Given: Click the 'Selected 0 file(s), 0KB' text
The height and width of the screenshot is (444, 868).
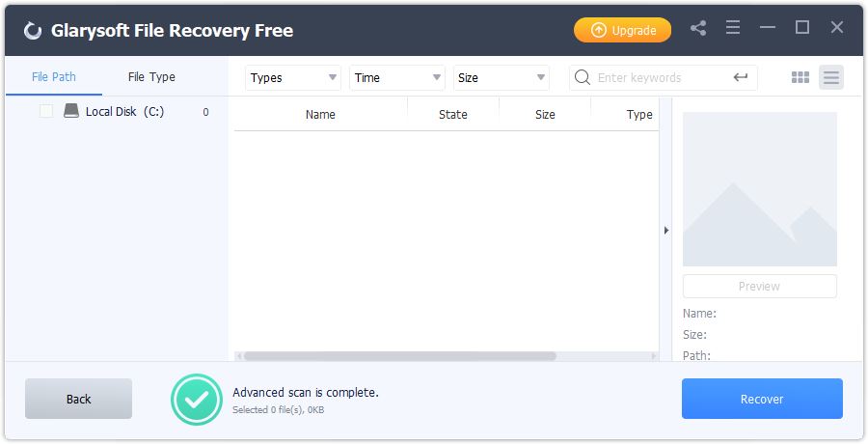Looking at the screenshot, I should click(279, 410).
